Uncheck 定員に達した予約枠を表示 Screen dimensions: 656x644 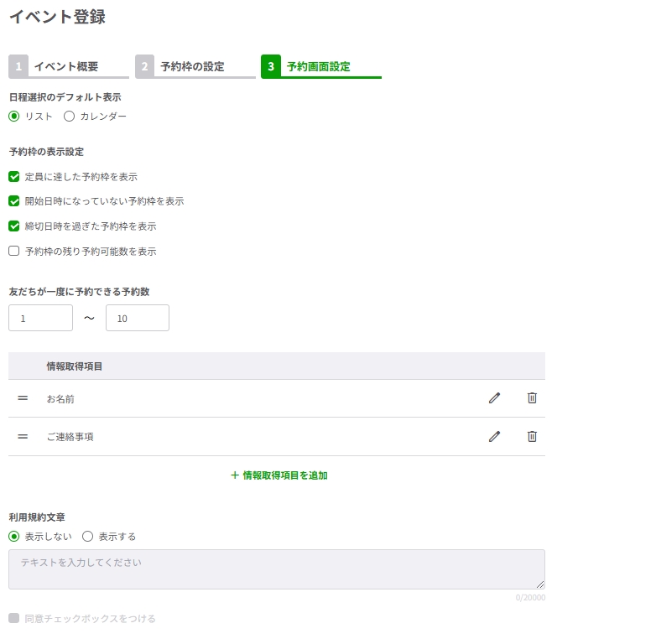pos(14,177)
